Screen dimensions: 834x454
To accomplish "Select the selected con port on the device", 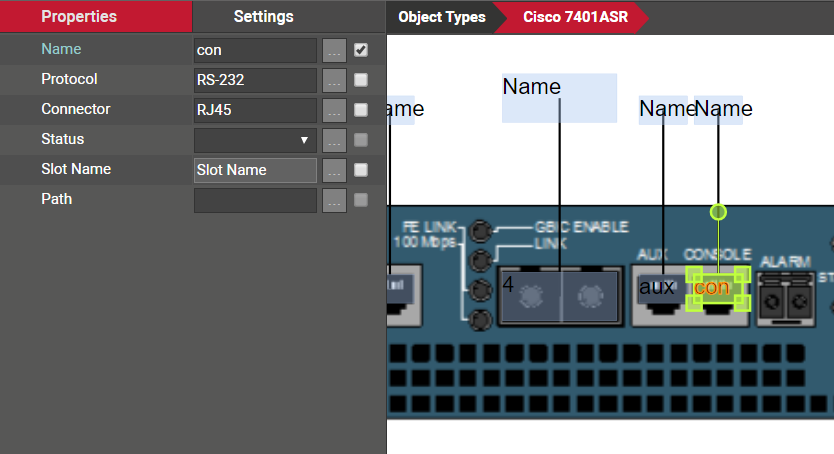I will (714, 288).
